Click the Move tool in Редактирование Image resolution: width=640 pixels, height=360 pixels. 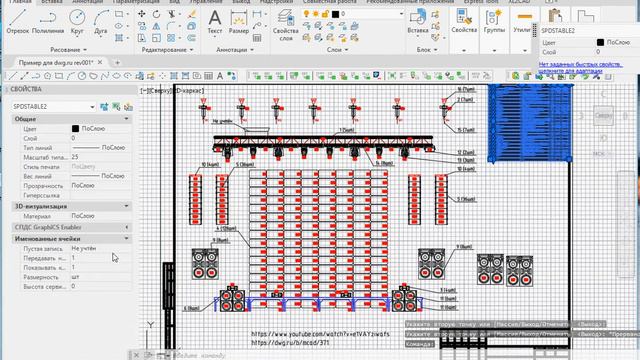[x=142, y=14]
